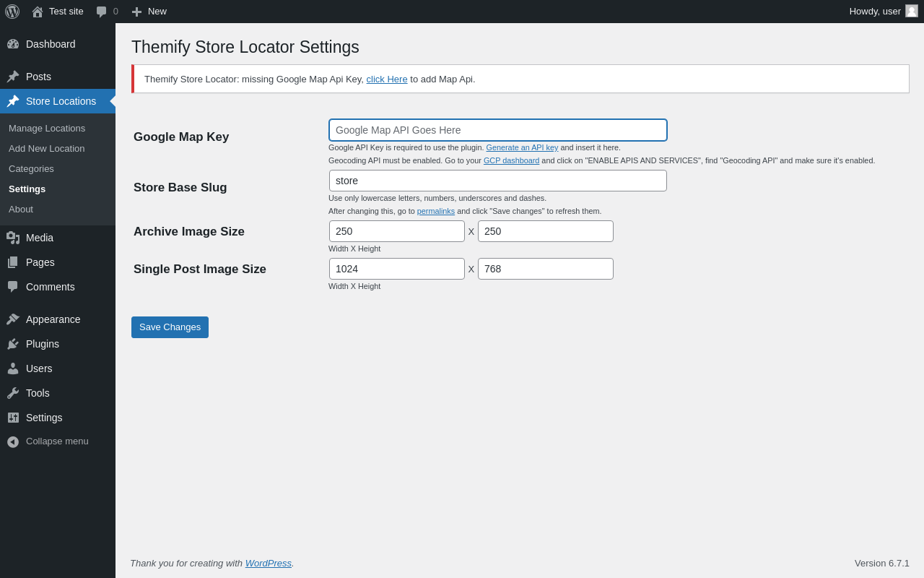Click the Appearance brush icon
The image size is (924, 578).
point(13,319)
